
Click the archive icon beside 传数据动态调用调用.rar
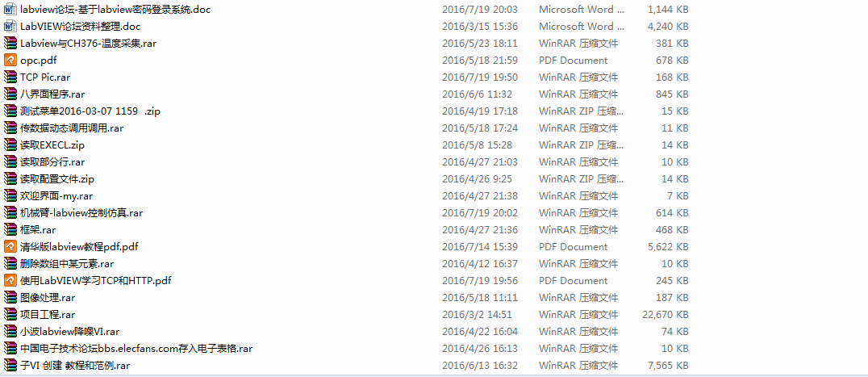pos(10,128)
